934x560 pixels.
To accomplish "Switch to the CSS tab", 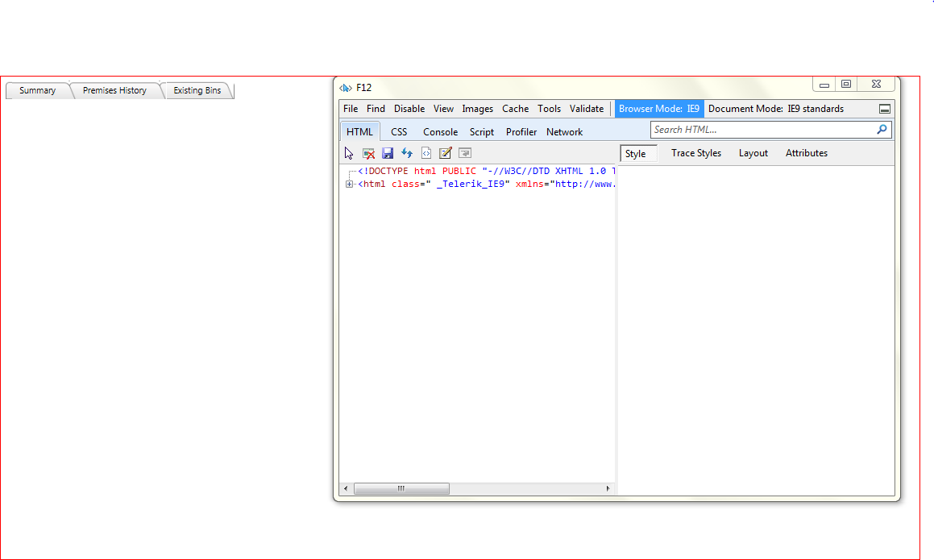I will point(399,131).
